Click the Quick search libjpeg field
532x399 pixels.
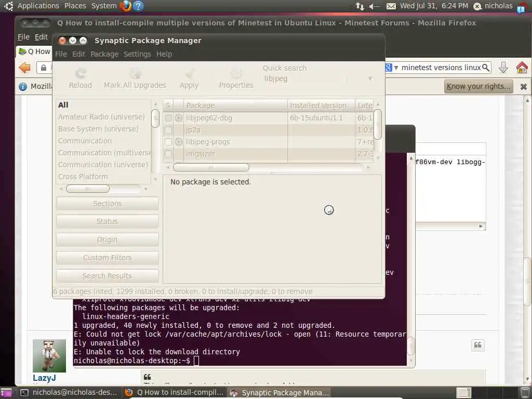[x=303, y=79]
